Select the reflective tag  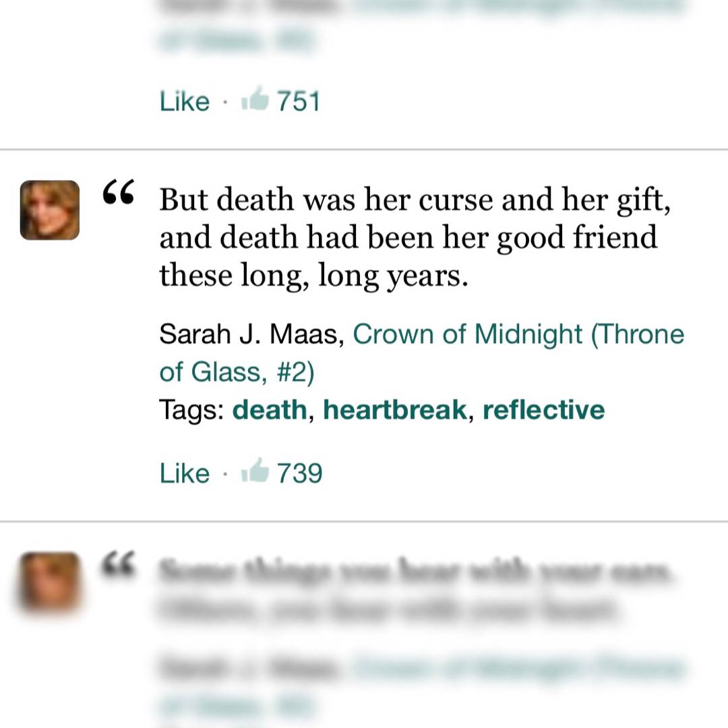point(544,410)
